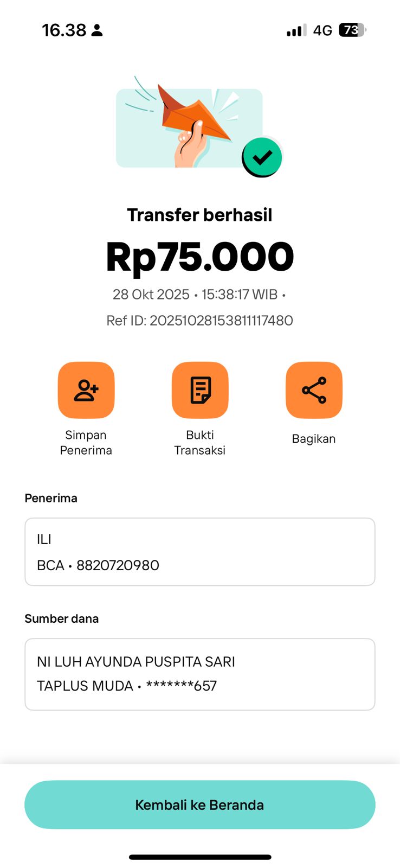Viewport: 400px width, 868px height.
Task: Tap the green success checkmark badge
Action: pos(262,157)
